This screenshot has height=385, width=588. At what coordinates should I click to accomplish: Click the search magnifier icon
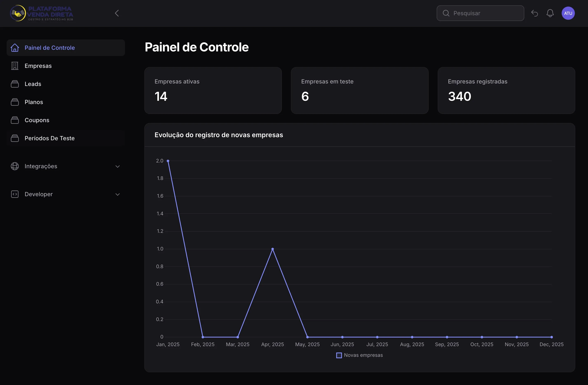point(446,13)
